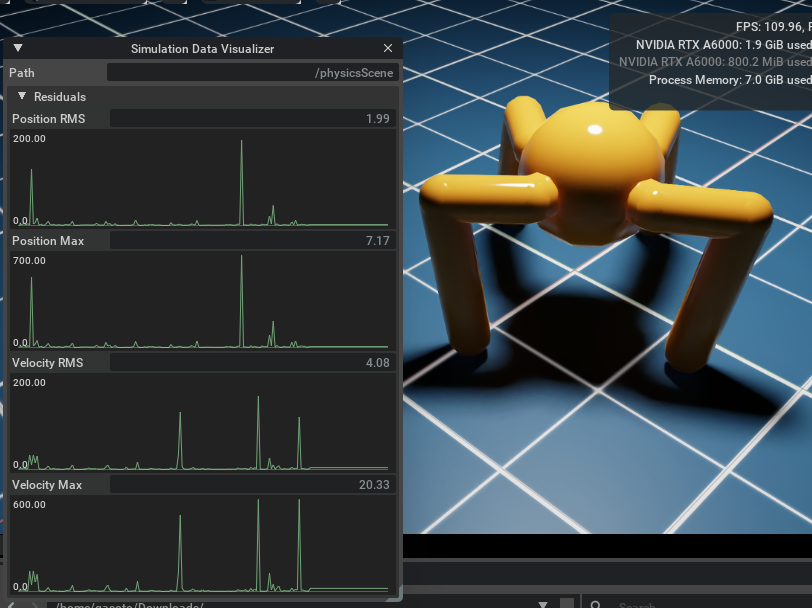The height and width of the screenshot is (608, 812).
Task: Click the Simulation Data Visualizer title bar
Action: click(202, 48)
